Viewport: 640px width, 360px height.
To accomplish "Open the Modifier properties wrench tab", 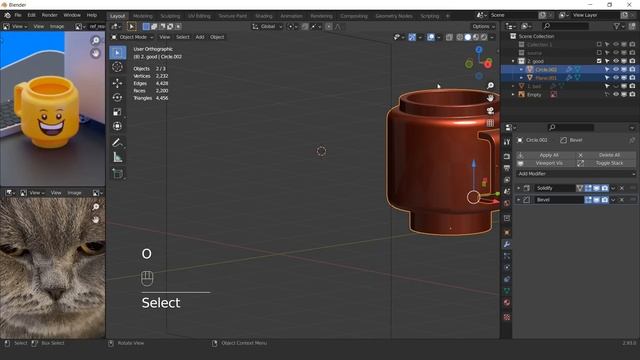I will [507, 244].
